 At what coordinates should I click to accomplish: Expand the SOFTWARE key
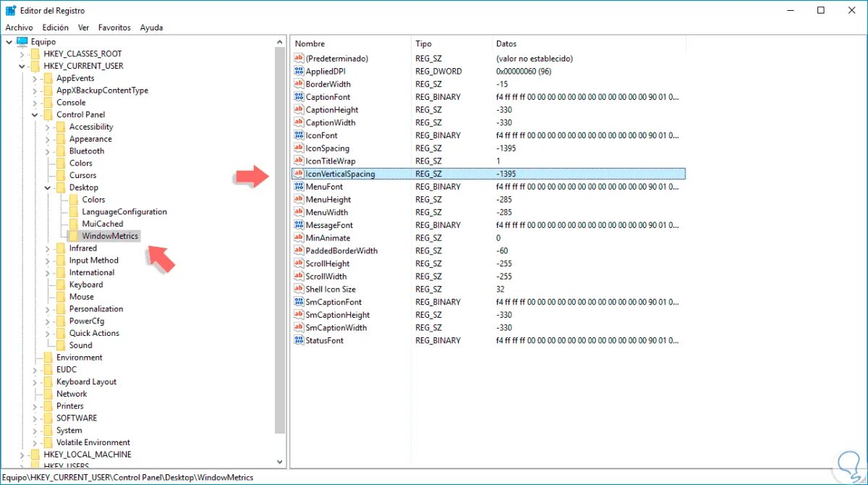click(35, 418)
